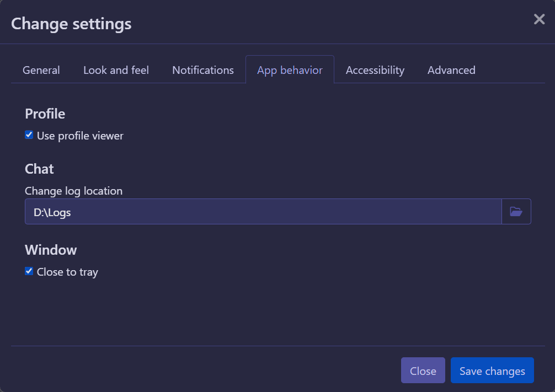The image size is (555, 392).
Task: Open the Look and feel tab
Action: [116, 70]
